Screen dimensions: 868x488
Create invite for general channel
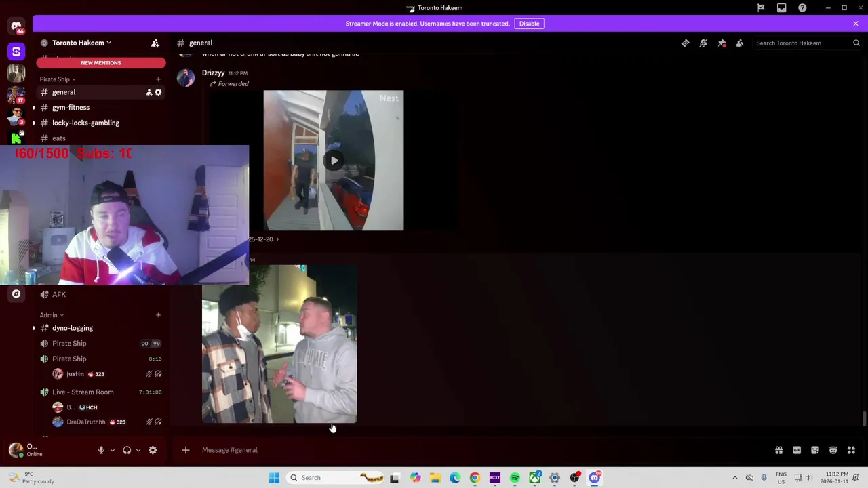point(149,92)
